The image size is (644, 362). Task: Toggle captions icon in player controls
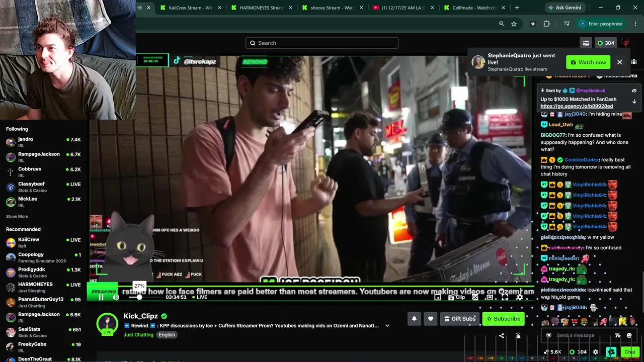click(475, 297)
